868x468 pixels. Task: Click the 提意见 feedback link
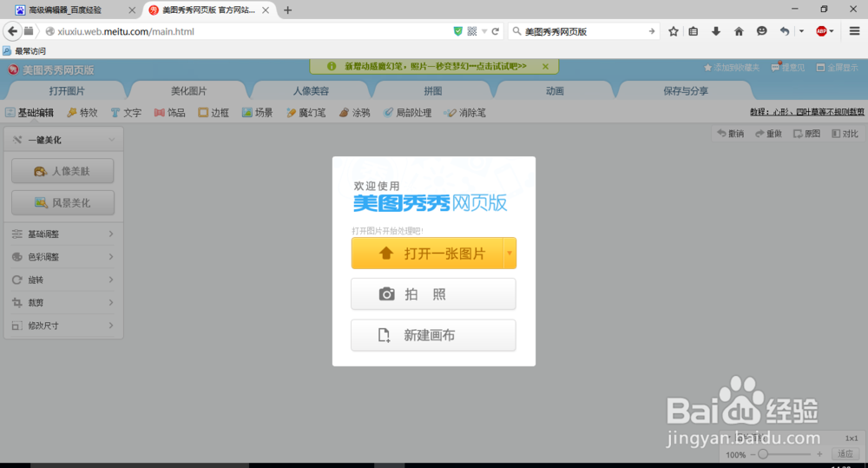tap(788, 68)
